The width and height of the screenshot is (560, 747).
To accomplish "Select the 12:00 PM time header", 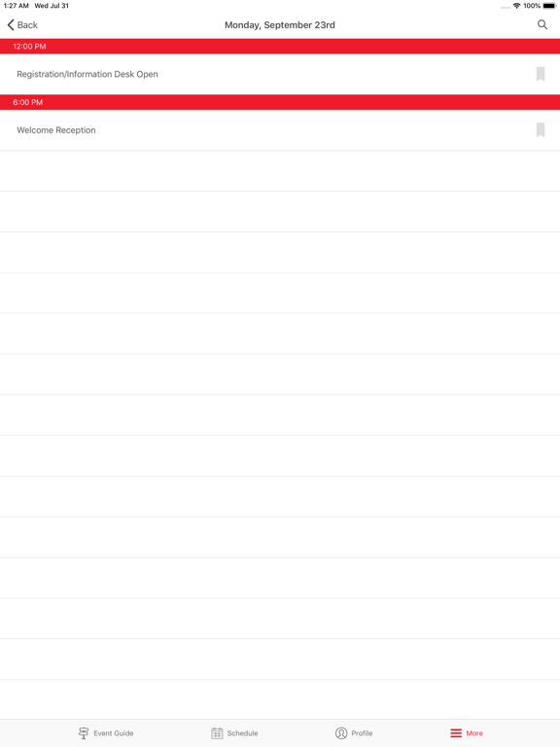I will point(280,47).
